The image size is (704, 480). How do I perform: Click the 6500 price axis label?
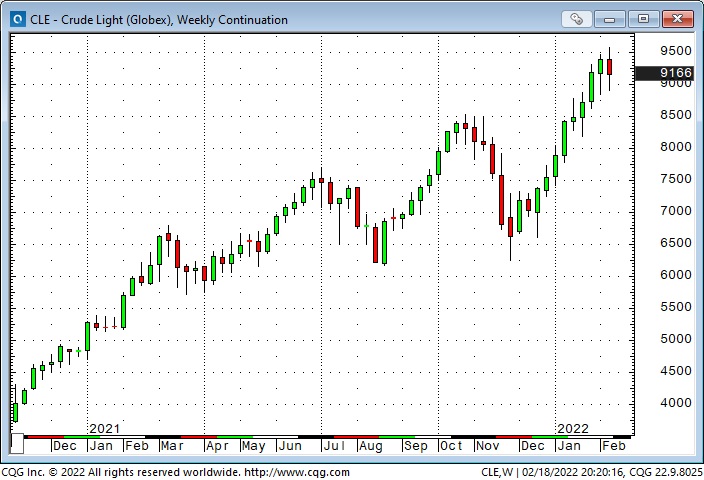pyautogui.click(x=676, y=243)
